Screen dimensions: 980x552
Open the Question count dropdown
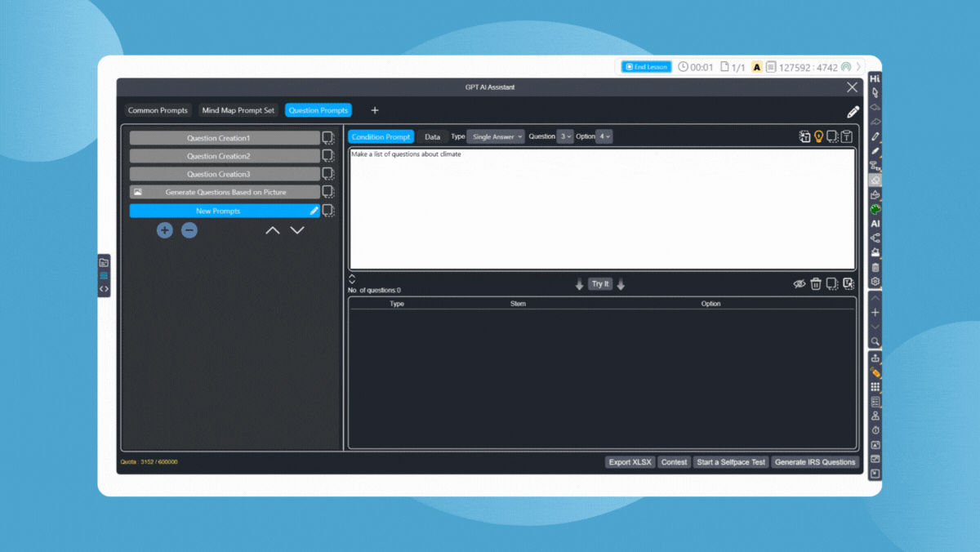pyautogui.click(x=565, y=137)
